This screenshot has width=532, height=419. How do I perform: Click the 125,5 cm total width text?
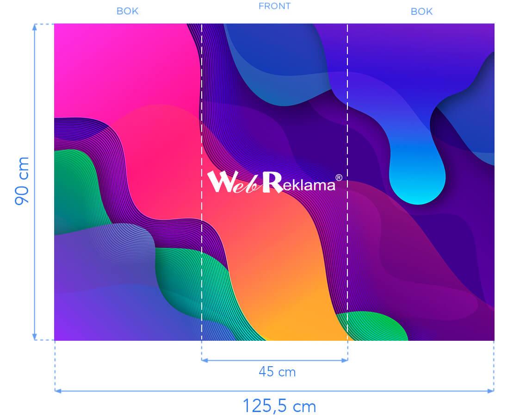tap(279, 406)
